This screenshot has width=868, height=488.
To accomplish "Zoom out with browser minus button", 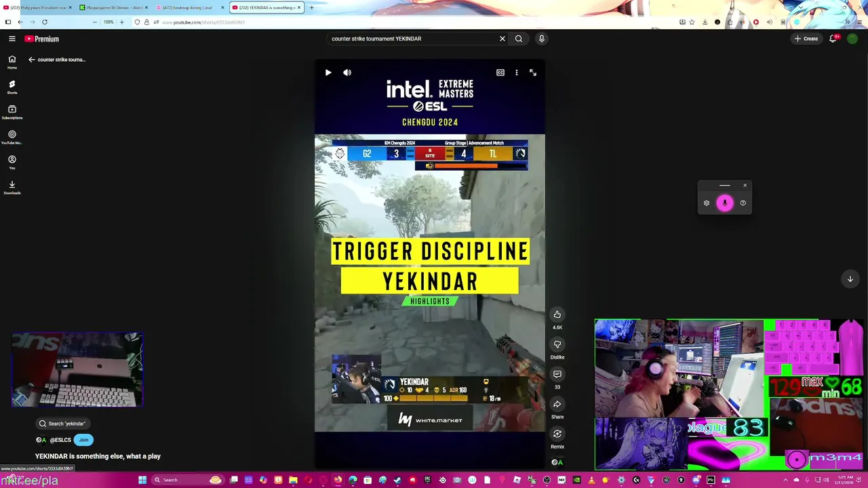I will click(95, 22).
